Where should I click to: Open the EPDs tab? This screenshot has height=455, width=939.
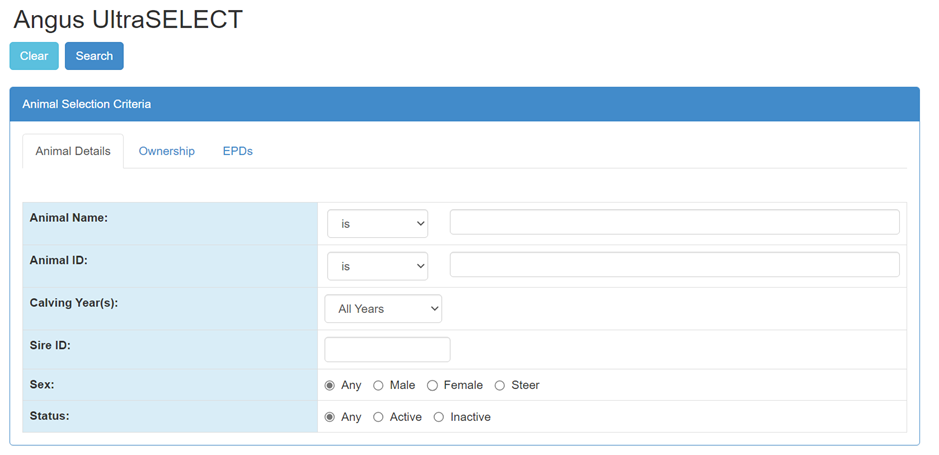pos(237,151)
